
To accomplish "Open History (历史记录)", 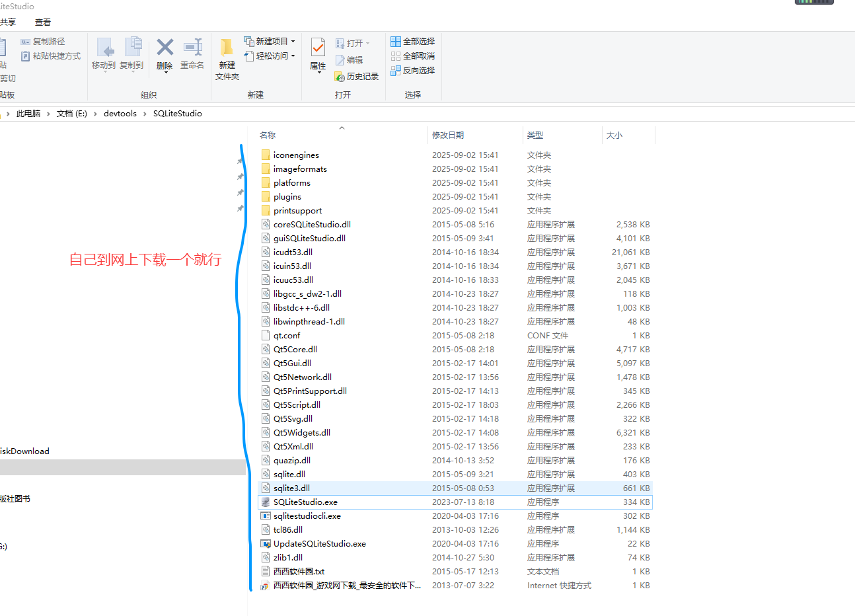I will 357,77.
